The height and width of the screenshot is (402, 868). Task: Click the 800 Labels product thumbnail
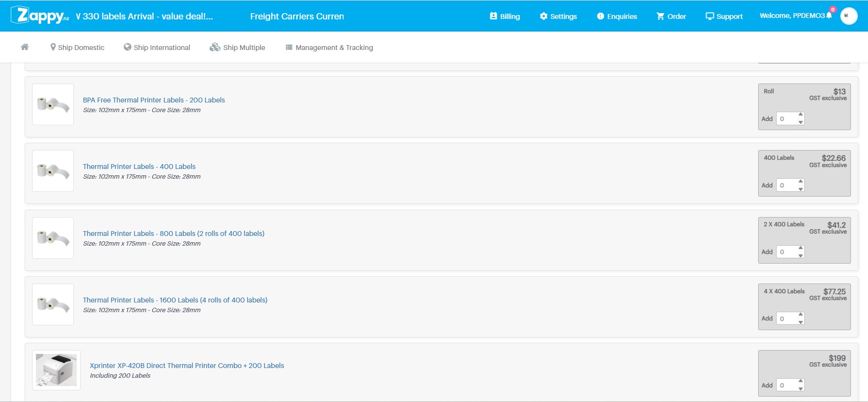tap(53, 238)
